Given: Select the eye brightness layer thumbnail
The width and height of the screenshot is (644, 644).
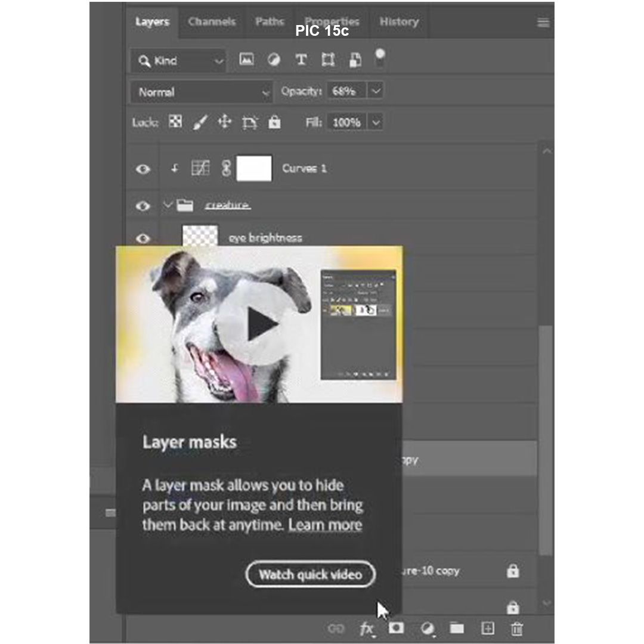Looking at the screenshot, I should [200, 236].
